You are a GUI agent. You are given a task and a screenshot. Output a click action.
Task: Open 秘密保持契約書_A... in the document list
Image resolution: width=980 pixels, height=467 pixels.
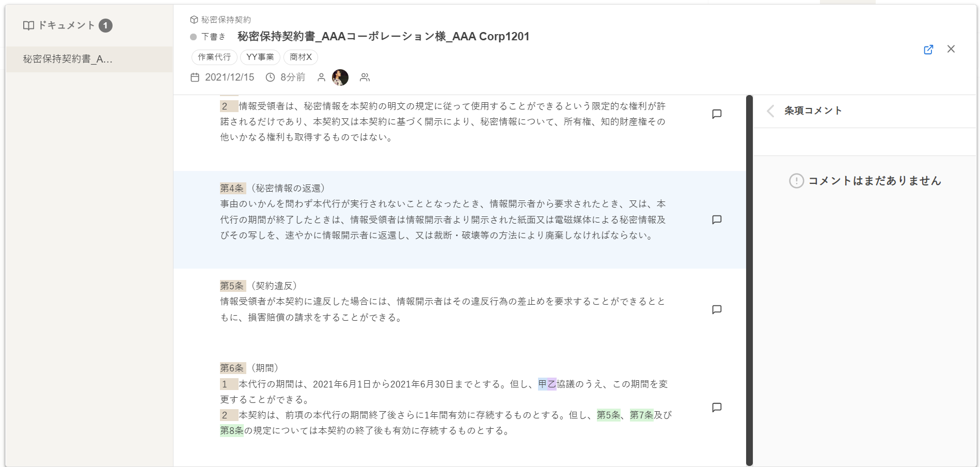pos(68,59)
